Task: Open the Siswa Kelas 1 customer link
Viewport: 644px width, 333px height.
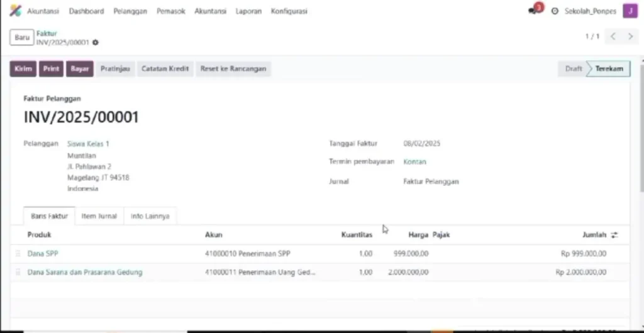Action: (x=88, y=144)
